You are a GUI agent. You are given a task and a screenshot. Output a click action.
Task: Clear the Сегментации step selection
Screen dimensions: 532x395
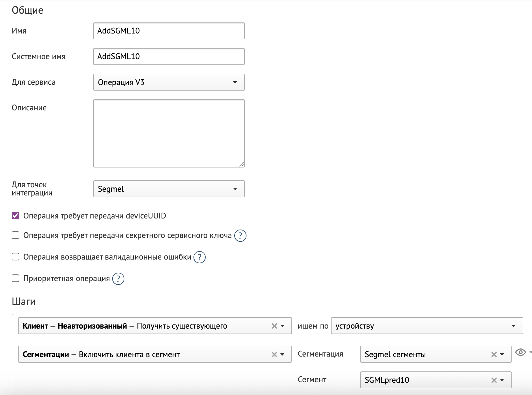pyautogui.click(x=274, y=355)
